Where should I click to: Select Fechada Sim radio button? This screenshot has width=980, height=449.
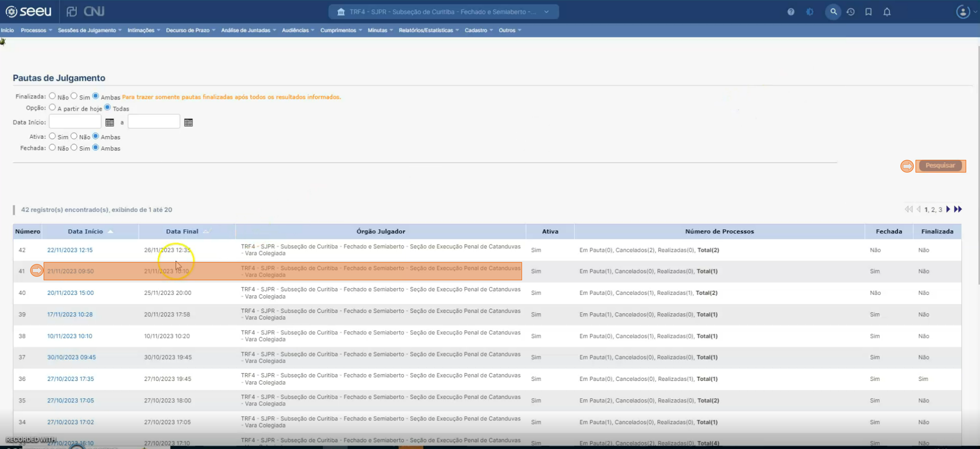pos(74,148)
